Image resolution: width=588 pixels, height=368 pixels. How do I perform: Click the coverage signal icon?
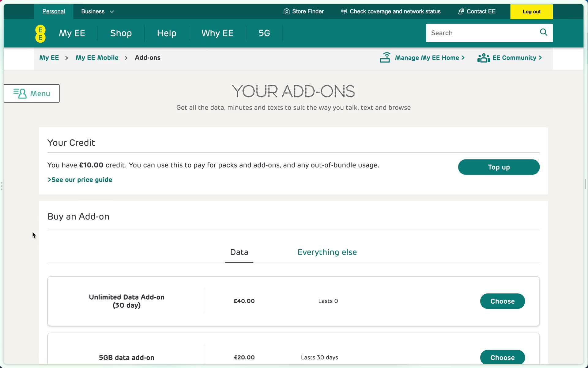click(x=344, y=11)
